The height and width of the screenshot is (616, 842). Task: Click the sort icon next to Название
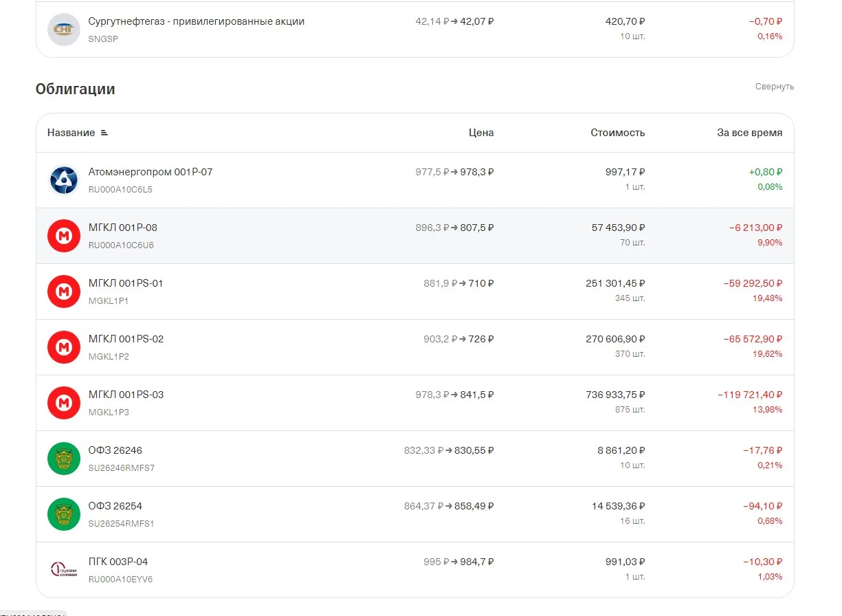point(104,133)
